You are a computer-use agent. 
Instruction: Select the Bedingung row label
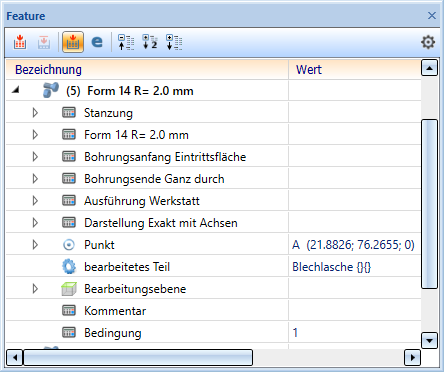click(x=113, y=333)
